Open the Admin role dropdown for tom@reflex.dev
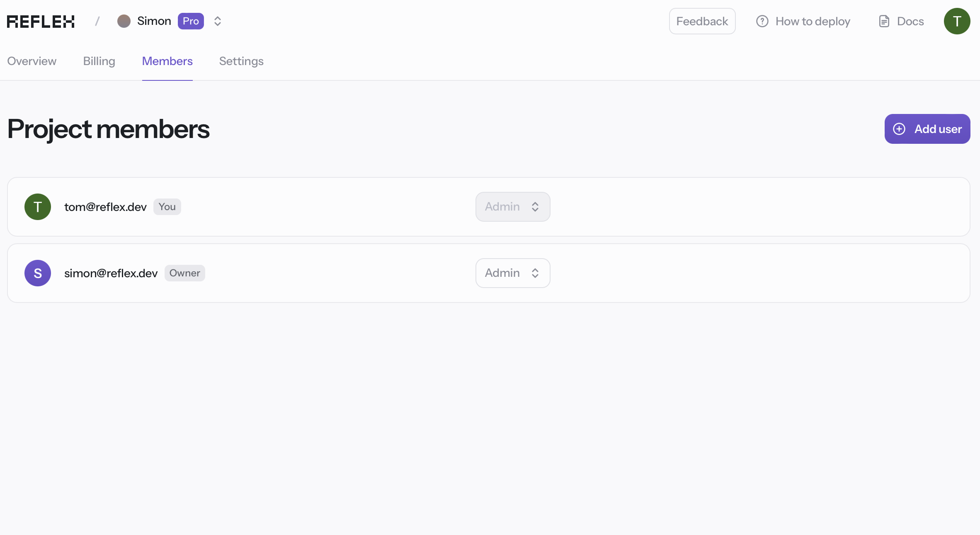Screen dimensions: 980x535 pos(512,206)
